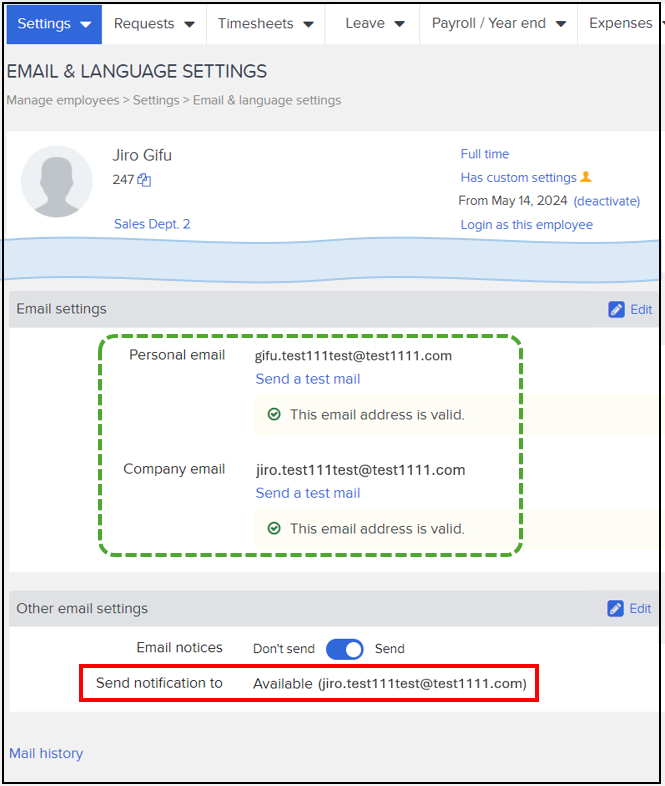This screenshot has width=665, height=786.
Task: Click the pencil icon in Email settings header
Action: [x=617, y=310]
